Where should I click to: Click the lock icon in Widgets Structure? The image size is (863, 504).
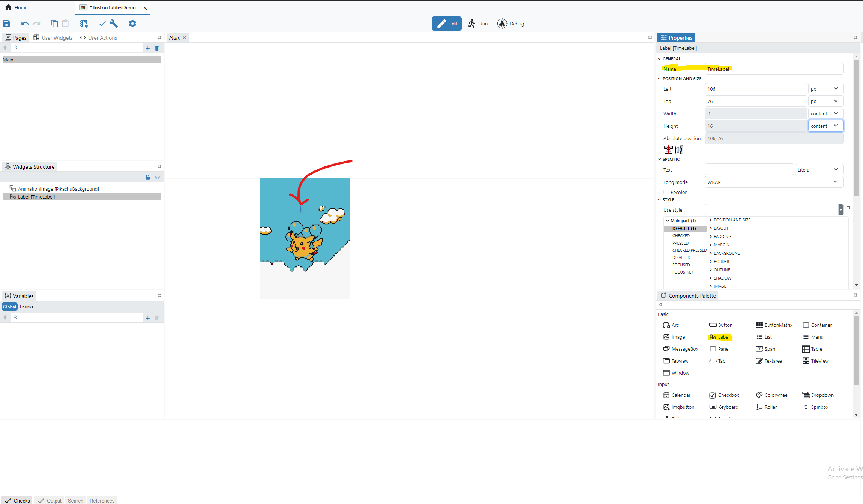point(147,177)
